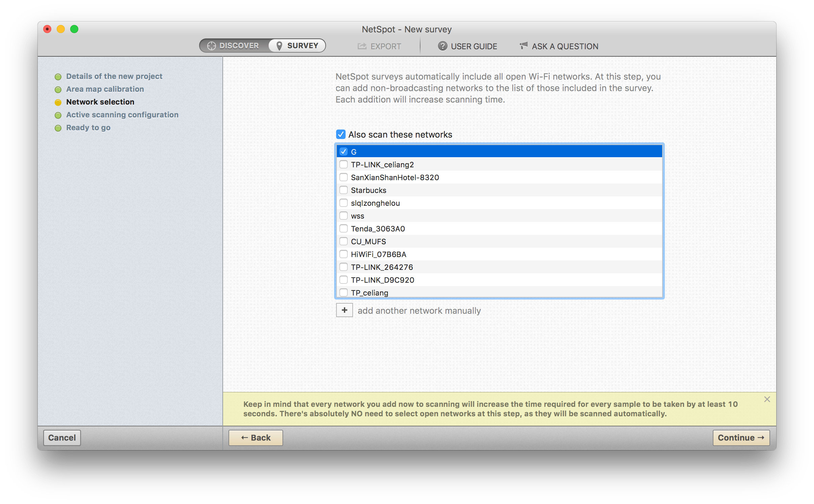Tick the slqlzonghelou network checkbox
The height and width of the screenshot is (504, 814).
click(x=344, y=203)
